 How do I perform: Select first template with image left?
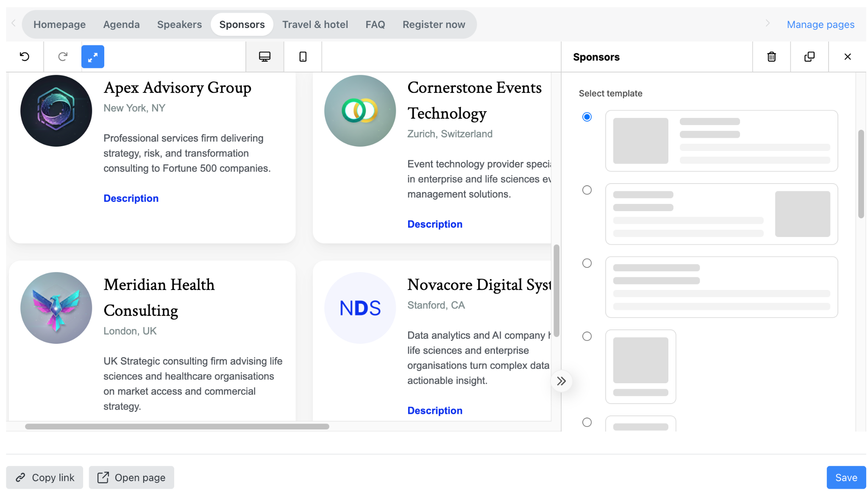coord(587,117)
